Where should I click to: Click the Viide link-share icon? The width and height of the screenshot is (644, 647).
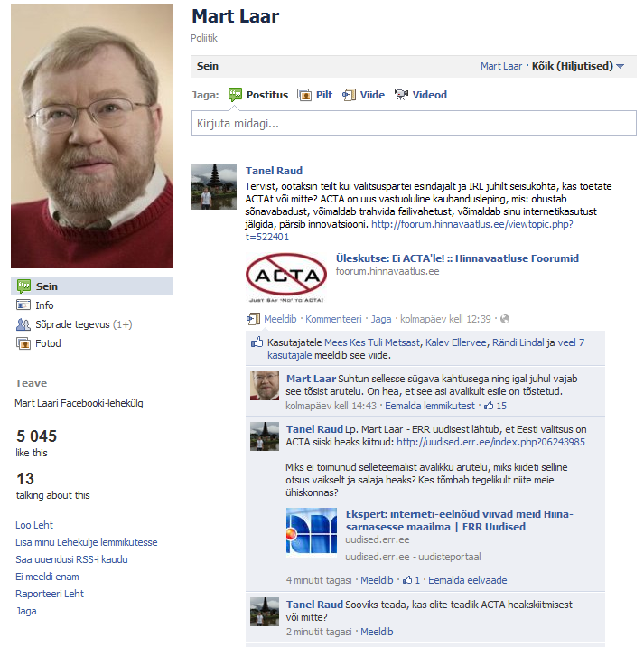349,95
